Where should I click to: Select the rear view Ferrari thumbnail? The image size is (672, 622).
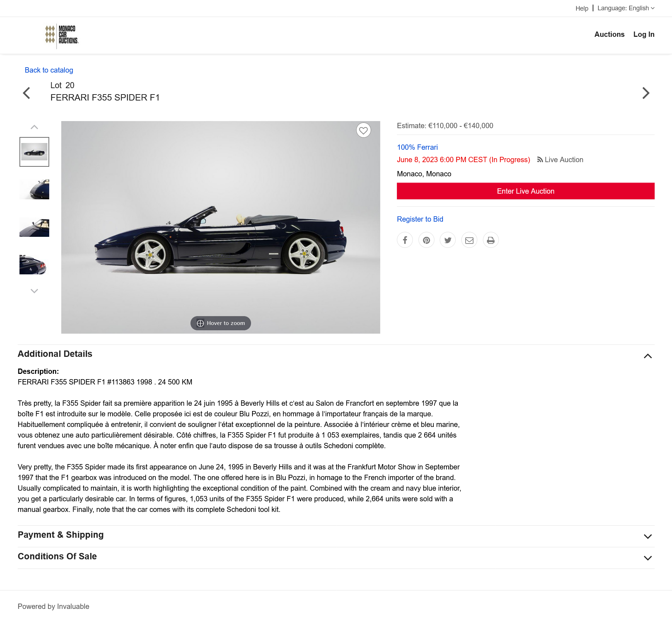pyautogui.click(x=34, y=264)
